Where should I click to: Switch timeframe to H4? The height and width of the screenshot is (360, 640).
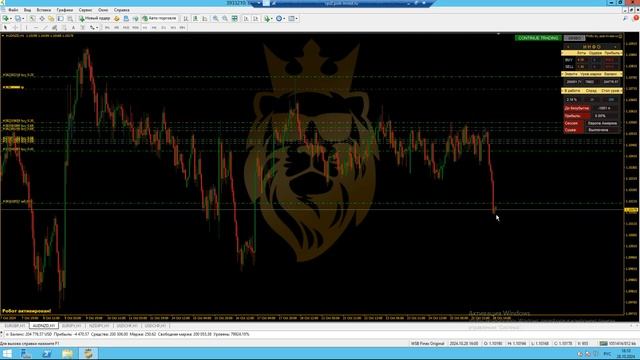(154, 27)
